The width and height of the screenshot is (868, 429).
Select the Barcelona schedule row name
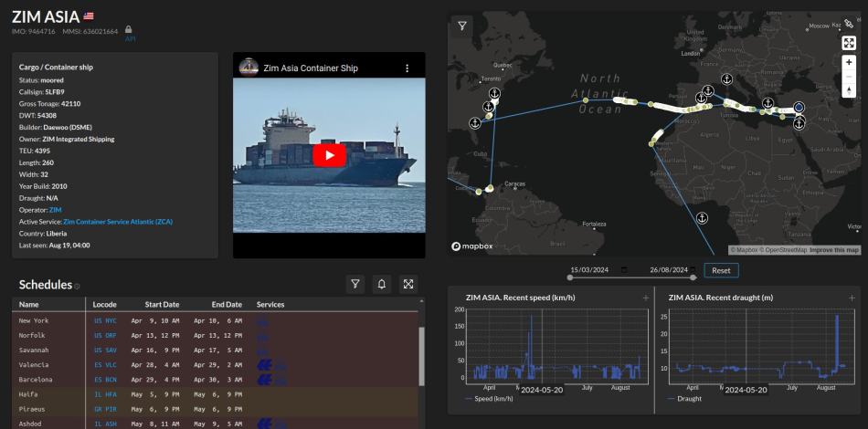pos(36,380)
